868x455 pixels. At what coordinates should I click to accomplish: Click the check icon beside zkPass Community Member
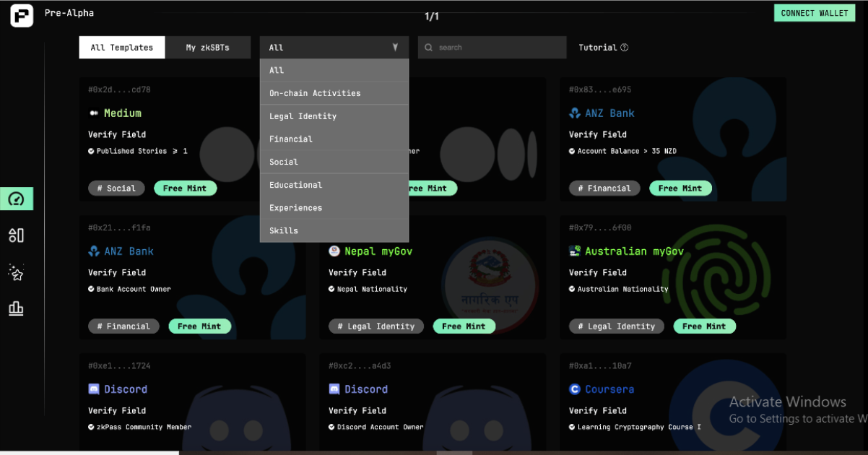(x=92, y=428)
